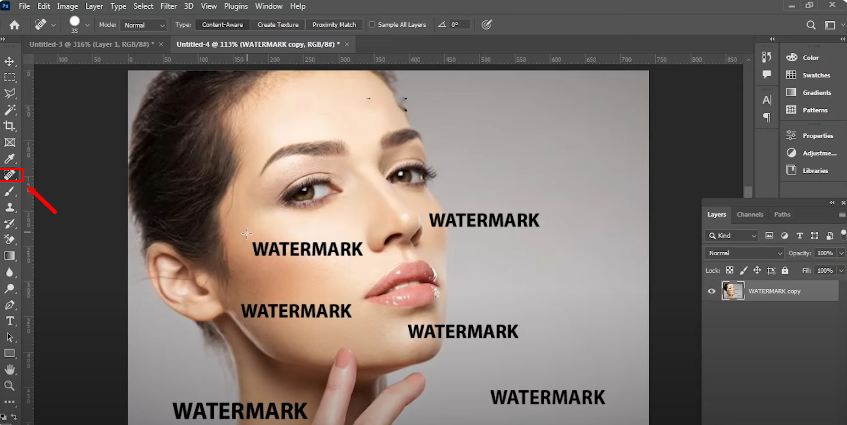
Task: Select the History Brush tool
Action: click(x=10, y=224)
